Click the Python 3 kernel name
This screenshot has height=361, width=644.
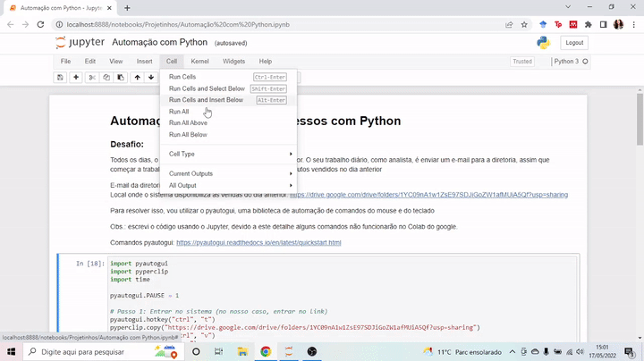566,62
